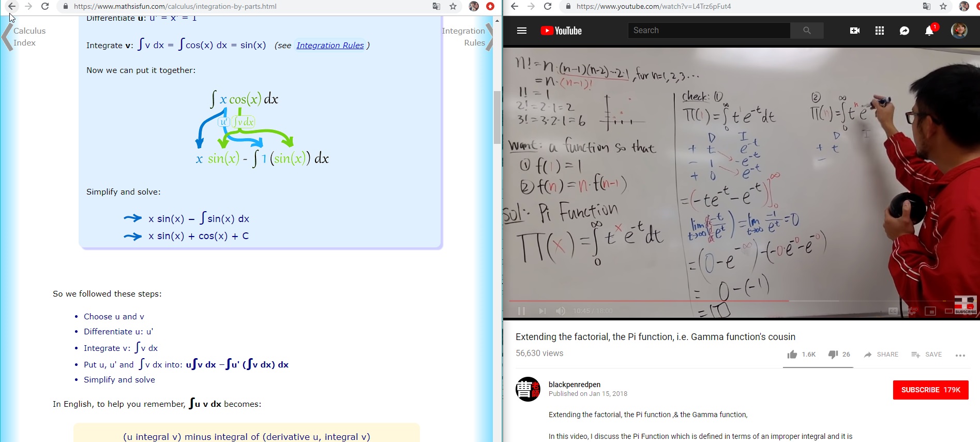This screenshot has width=980, height=442.
Task: Mute the video volume speaker
Action: click(560, 311)
